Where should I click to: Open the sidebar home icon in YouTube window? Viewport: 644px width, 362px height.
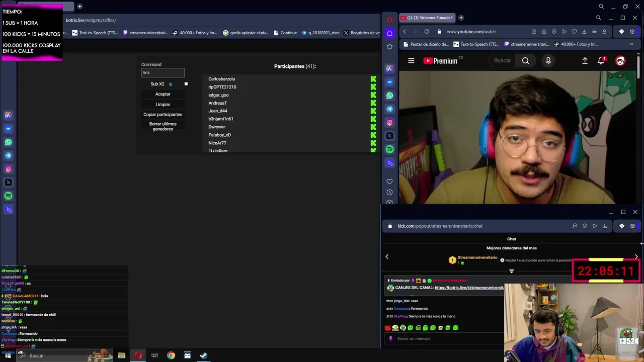[389, 33]
